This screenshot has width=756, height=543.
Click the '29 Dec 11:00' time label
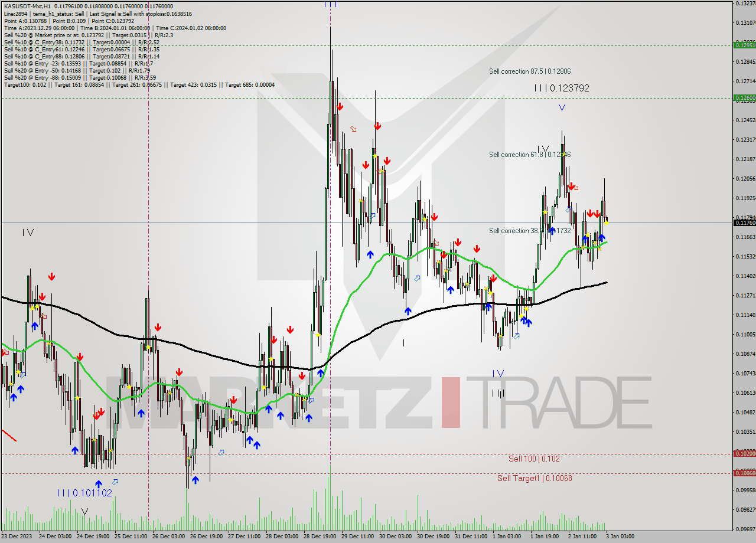(357, 537)
